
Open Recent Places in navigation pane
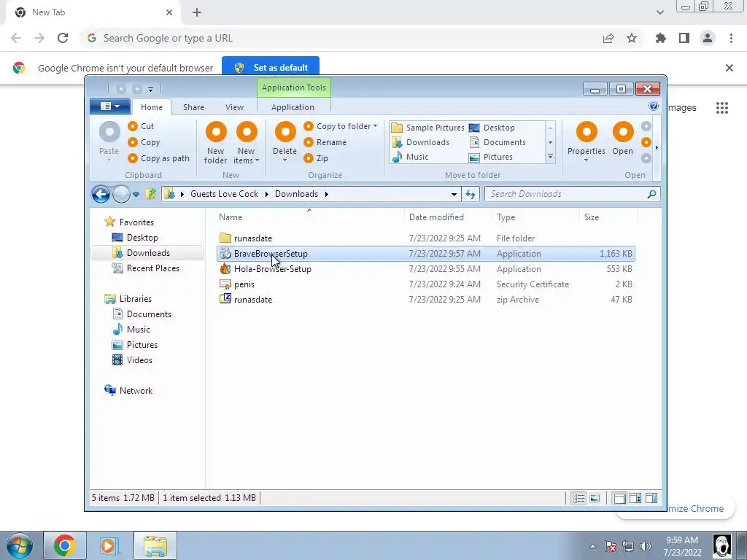pos(146,268)
